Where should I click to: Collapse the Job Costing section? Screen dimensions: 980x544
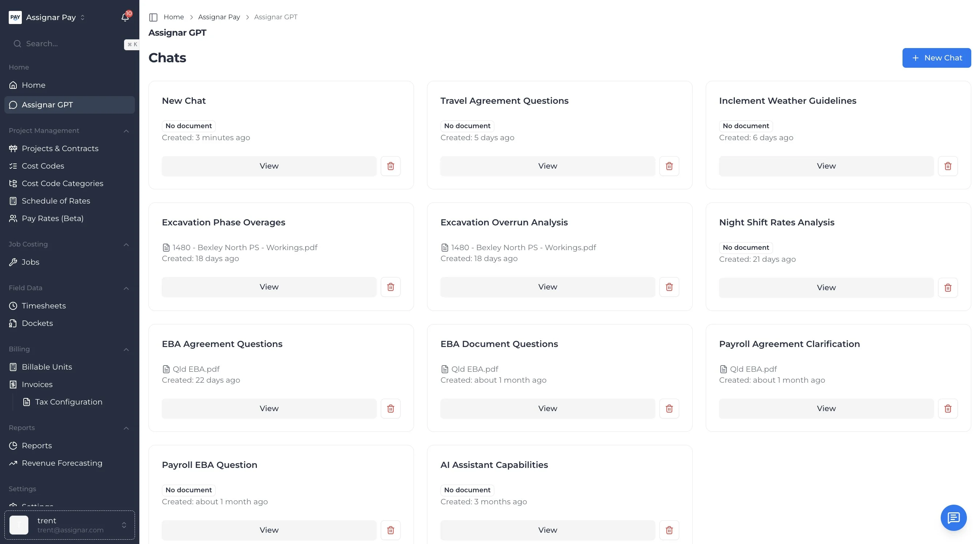[126, 244]
